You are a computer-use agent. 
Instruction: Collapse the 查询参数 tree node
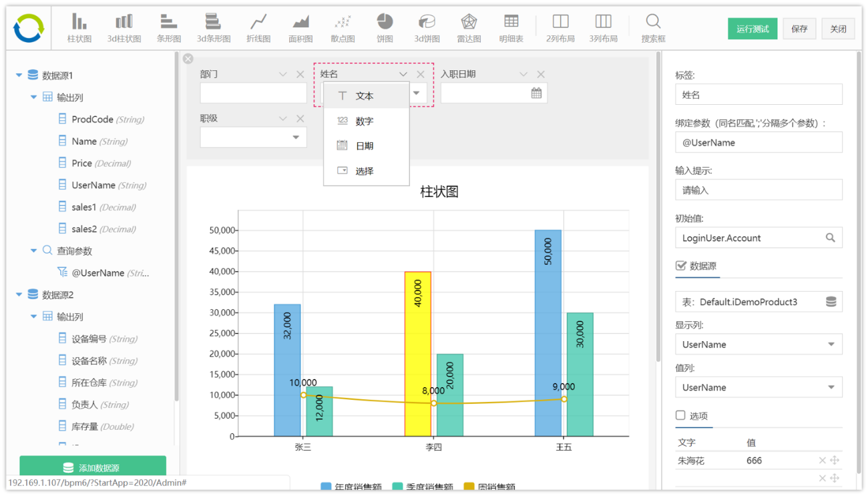point(33,251)
